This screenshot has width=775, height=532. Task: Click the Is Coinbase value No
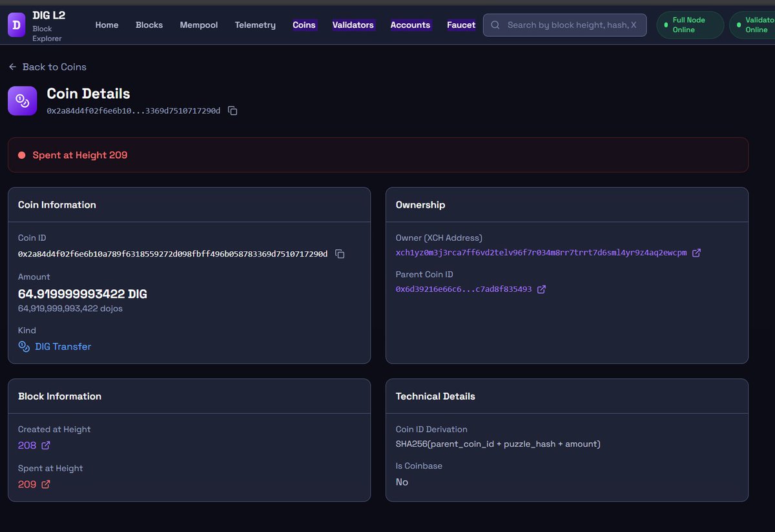point(402,482)
